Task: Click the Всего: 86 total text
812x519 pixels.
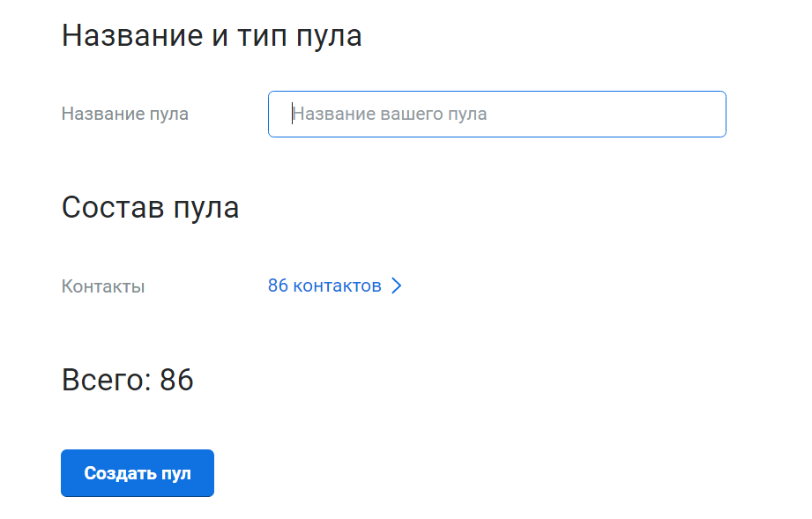Action: (x=127, y=380)
